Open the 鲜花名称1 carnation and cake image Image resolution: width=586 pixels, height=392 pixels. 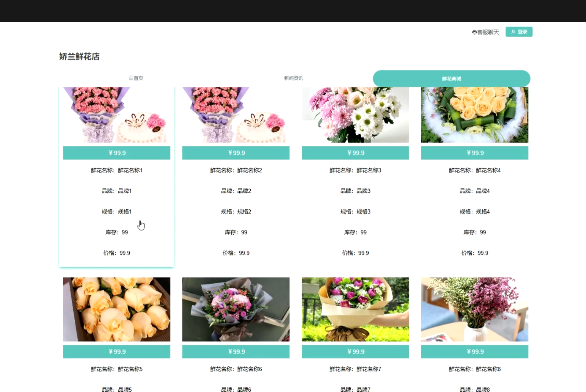pyautogui.click(x=117, y=115)
